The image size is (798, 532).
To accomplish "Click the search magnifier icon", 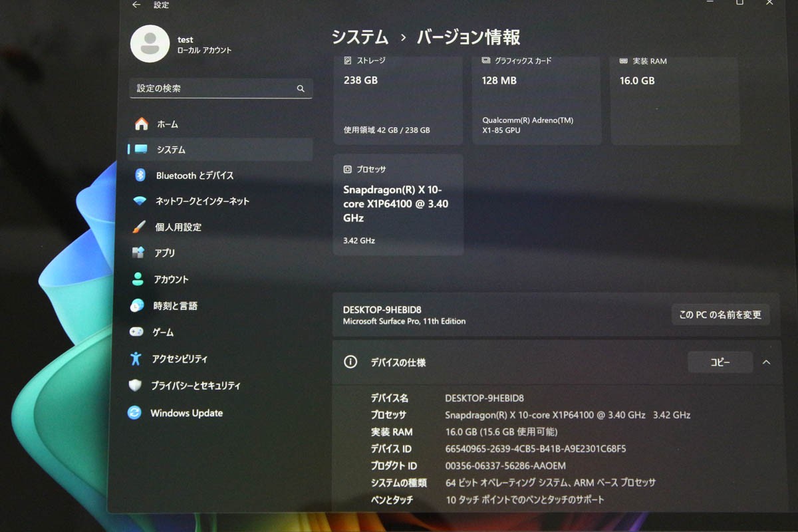I will click(x=301, y=88).
